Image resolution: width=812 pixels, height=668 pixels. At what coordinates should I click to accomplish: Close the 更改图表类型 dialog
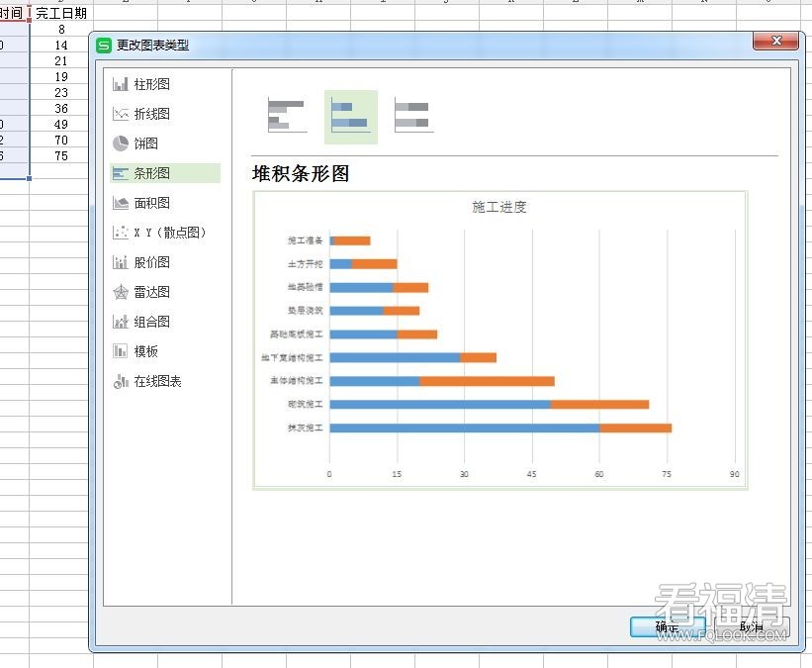775,41
